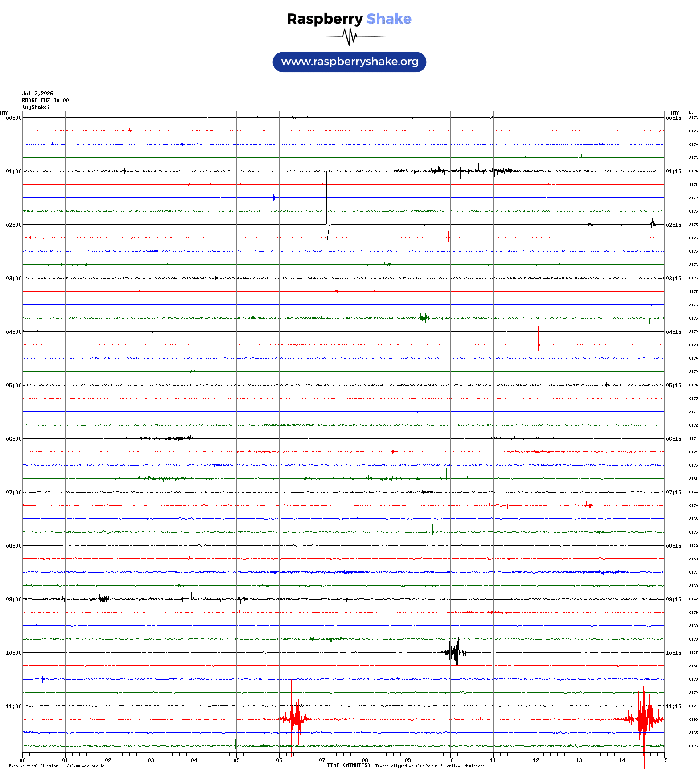Click the "(myShake)" label

(36, 107)
